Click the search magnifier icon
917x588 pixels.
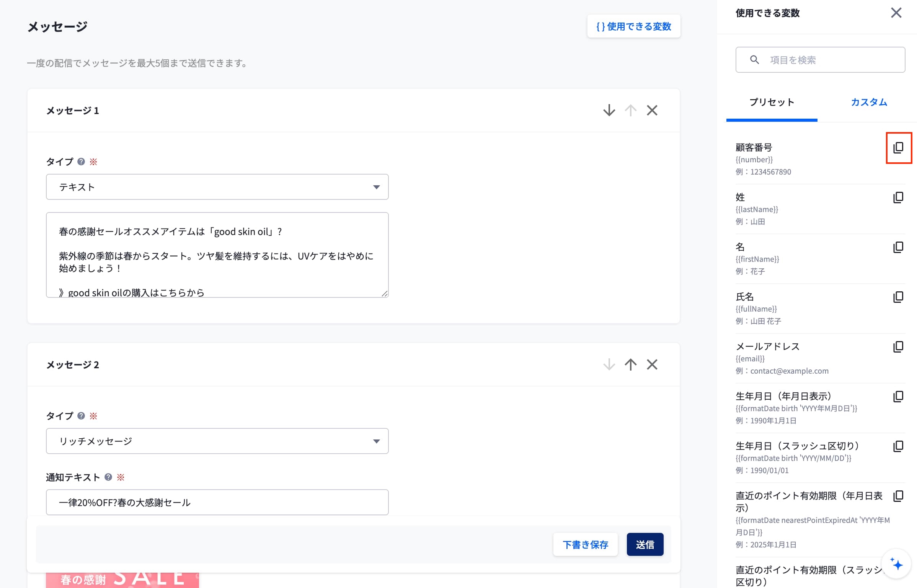point(754,60)
